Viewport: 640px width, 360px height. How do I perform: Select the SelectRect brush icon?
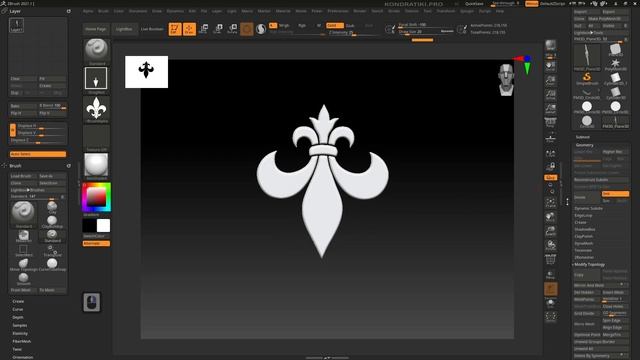click(23, 250)
